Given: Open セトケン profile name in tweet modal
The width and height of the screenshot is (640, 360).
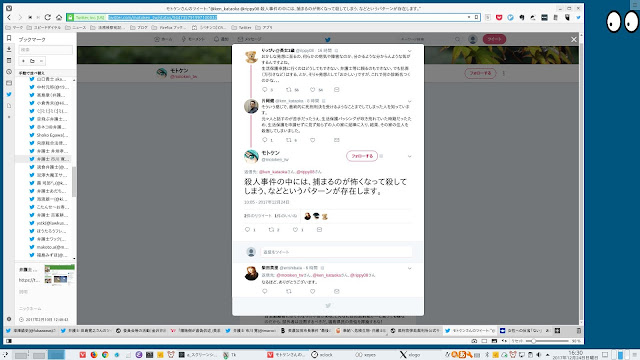Looking at the screenshot, I should (271, 153).
